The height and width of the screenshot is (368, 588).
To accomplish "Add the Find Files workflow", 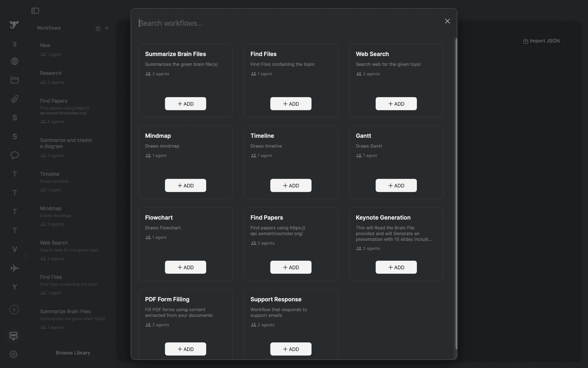I will pyautogui.click(x=291, y=104).
